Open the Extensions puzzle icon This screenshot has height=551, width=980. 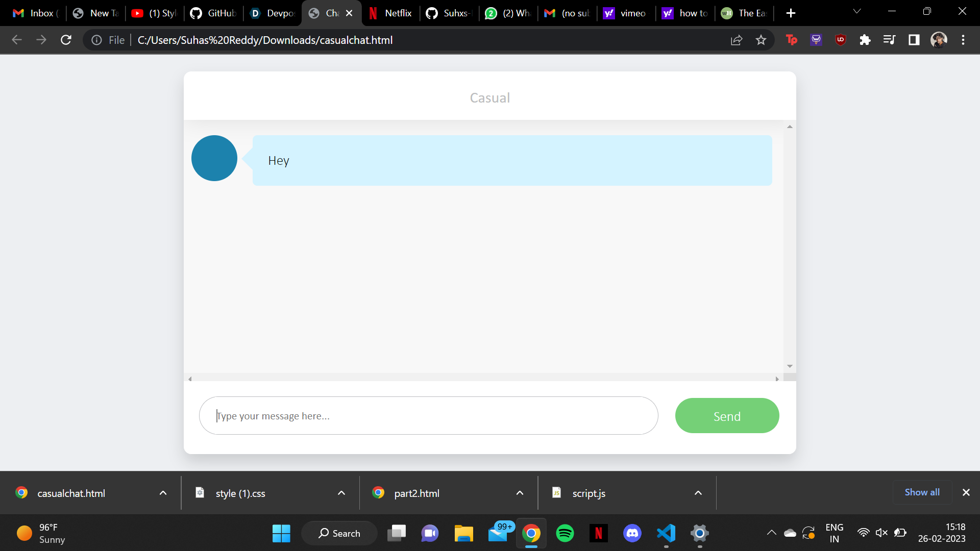865,40
